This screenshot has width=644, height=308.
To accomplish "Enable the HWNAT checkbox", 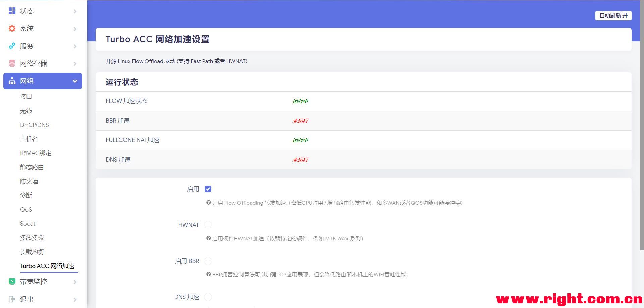I will (x=208, y=225).
